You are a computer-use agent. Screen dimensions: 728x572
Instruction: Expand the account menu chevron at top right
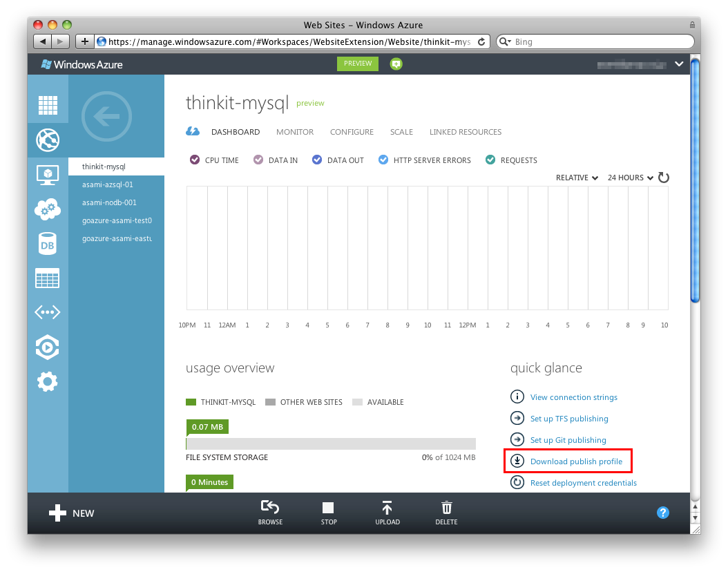pyautogui.click(x=679, y=64)
